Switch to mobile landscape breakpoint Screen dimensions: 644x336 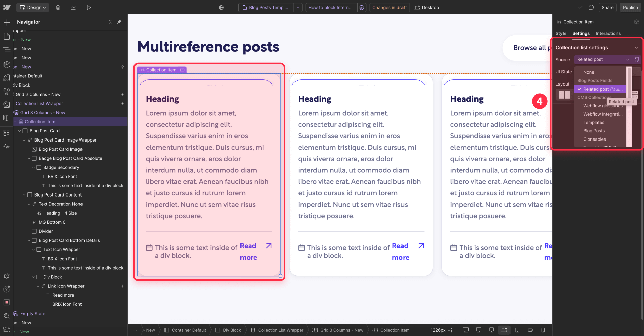[x=530, y=330]
